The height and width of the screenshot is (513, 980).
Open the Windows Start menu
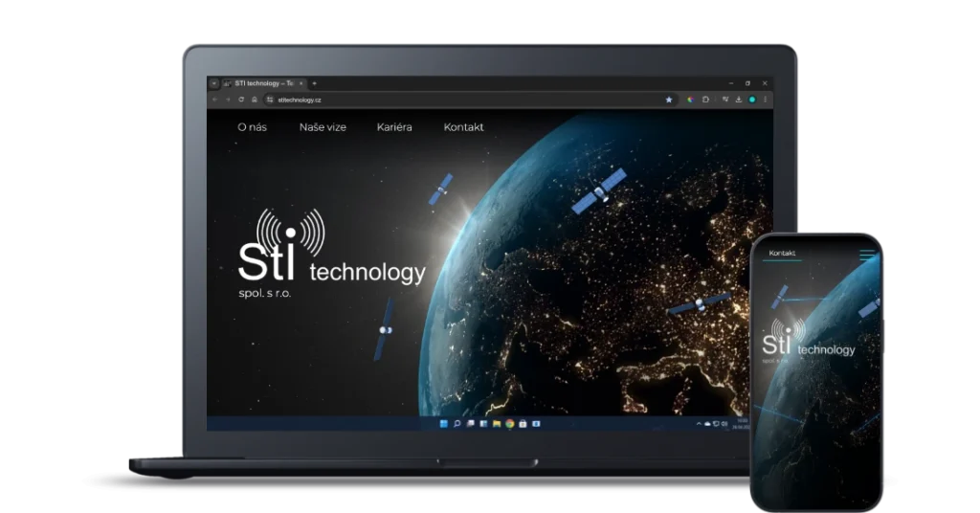[444, 424]
